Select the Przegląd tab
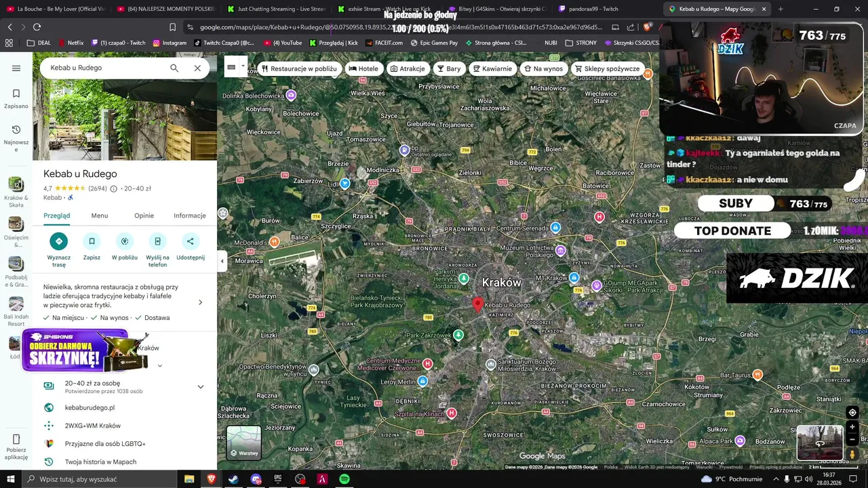This screenshot has height=488, width=868. tap(57, 216)
